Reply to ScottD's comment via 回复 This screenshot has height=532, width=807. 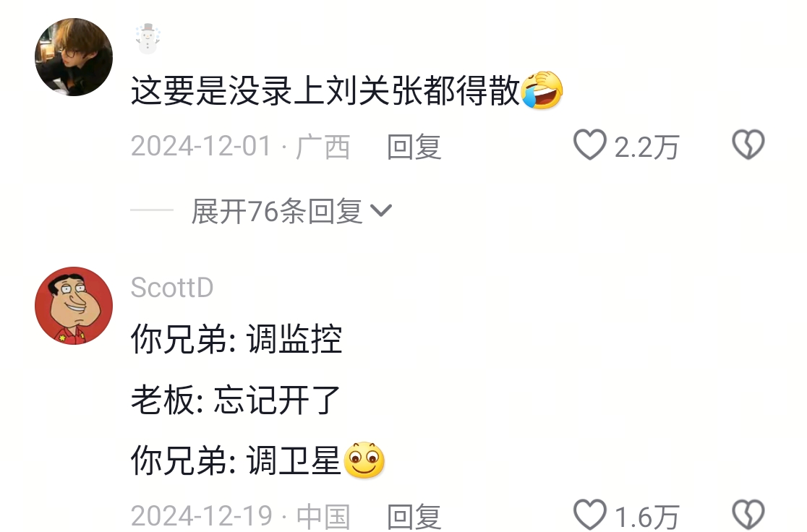pyautogui.click(x=414, y=516)
